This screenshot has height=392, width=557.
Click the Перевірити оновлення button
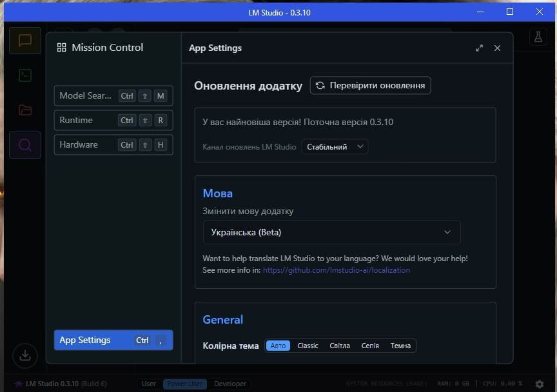click(x=370, y=85)
